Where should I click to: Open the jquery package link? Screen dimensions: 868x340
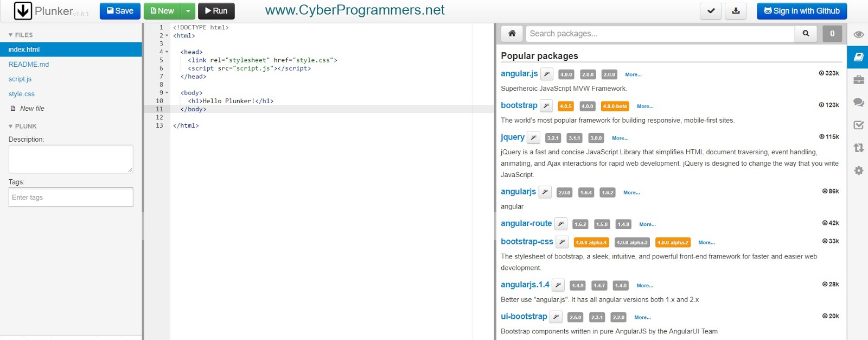[x=513, y=137]
